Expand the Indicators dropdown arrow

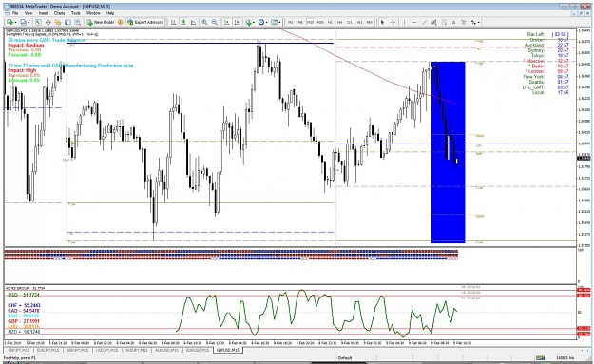coord(254,22)
